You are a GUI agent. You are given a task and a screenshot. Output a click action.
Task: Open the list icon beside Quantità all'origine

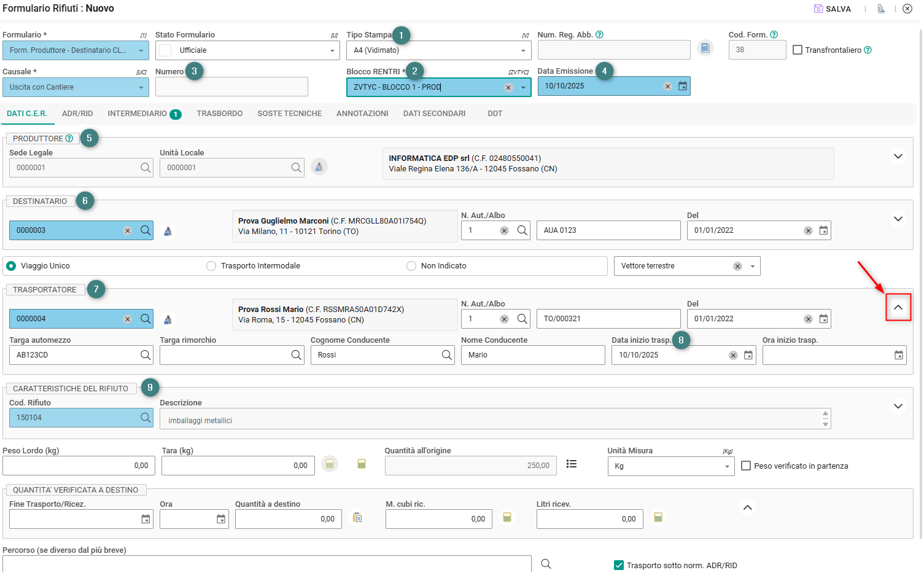pyautogui.click(x=572, y=464)
